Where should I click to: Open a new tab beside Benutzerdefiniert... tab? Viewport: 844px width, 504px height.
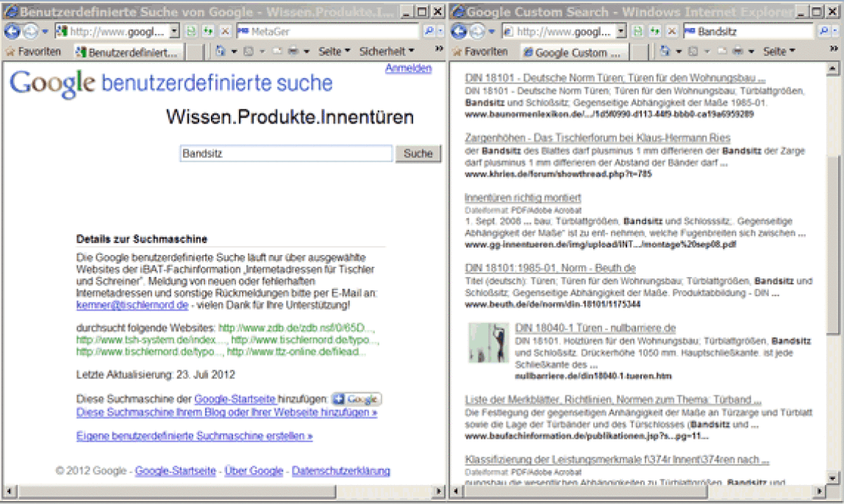tap(194, 52)
